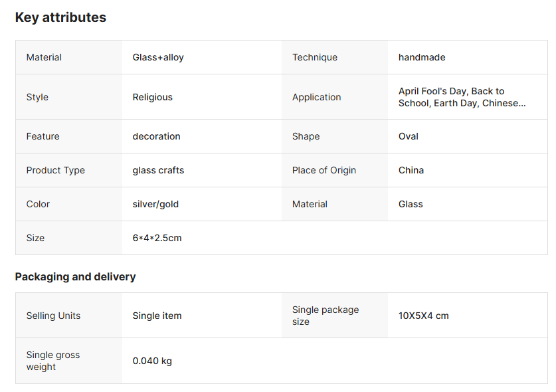
Task: Click the Oval shape value
Action: coord(409,136)
